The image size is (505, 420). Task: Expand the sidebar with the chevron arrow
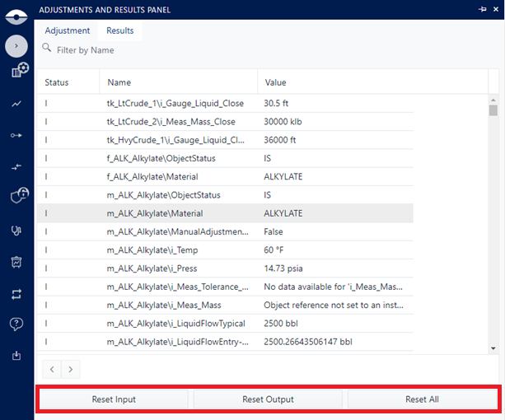[16, 46]
